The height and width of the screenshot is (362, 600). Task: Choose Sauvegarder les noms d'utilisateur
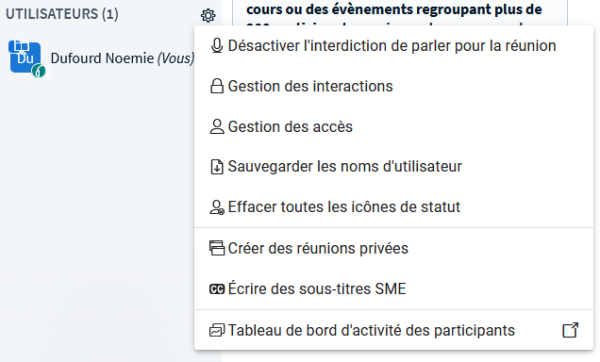pos(394,167)
